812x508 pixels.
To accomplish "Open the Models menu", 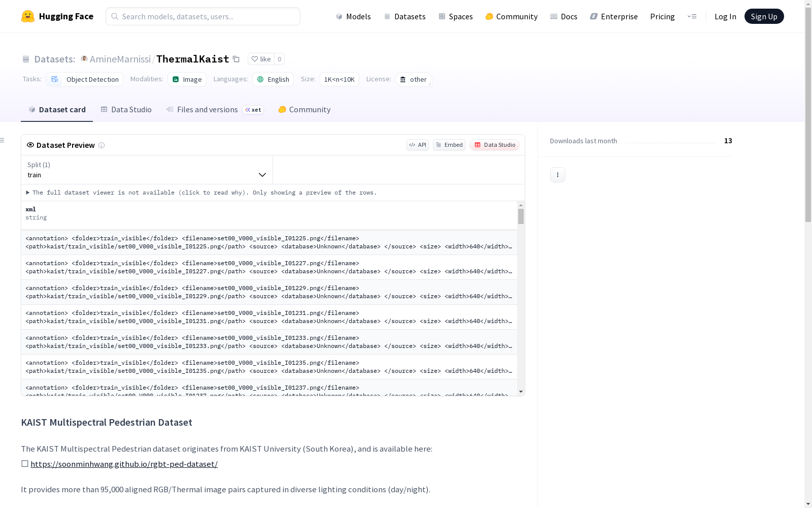I will point(353,16).
